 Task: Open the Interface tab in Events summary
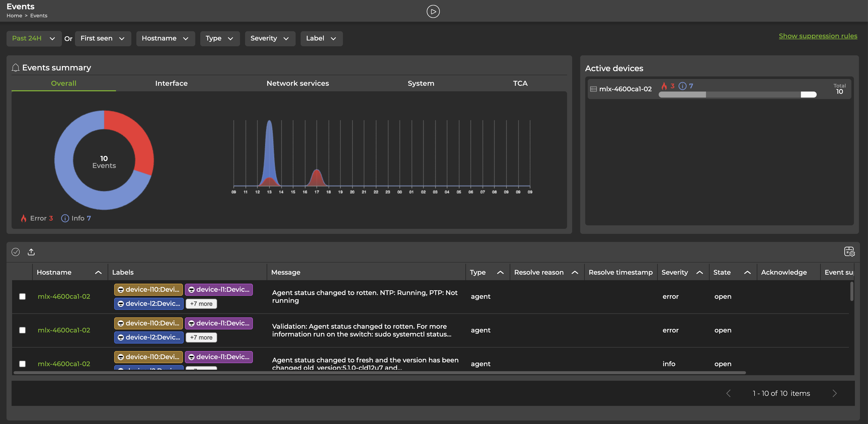[x=171, y=83]
